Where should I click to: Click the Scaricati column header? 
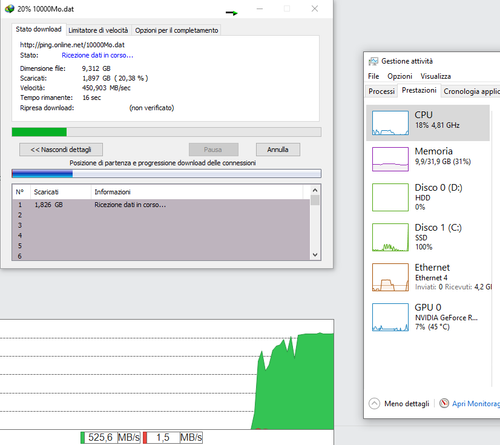pos(61,192)
